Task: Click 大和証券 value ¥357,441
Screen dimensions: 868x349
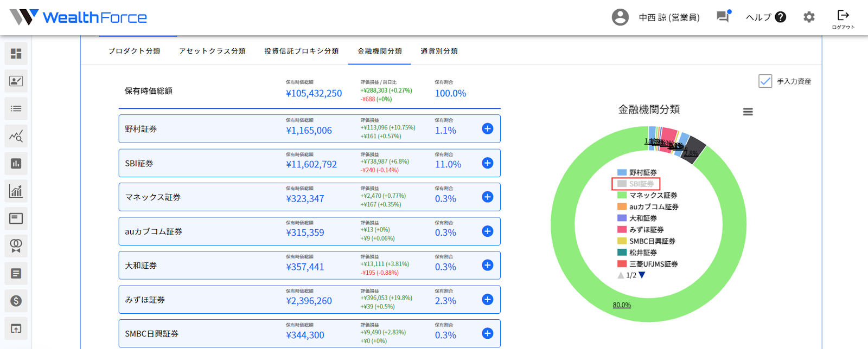Action: [x=305, y=267]
